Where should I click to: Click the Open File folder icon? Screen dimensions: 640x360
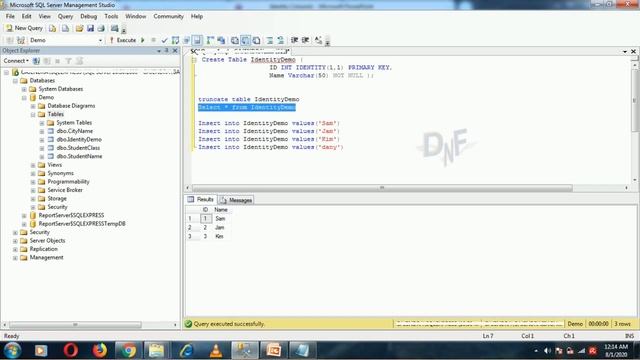79,28
